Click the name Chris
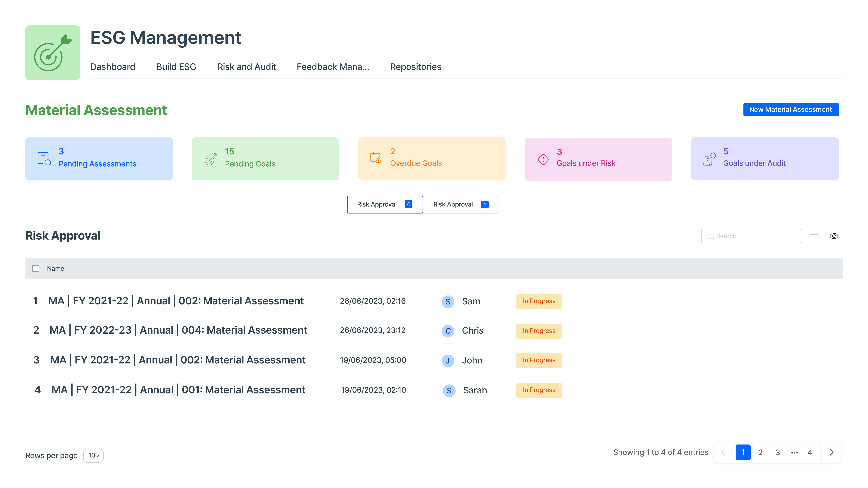Image resolution: width=868 pixels, height=488 pixels. [x=472, y=331]
